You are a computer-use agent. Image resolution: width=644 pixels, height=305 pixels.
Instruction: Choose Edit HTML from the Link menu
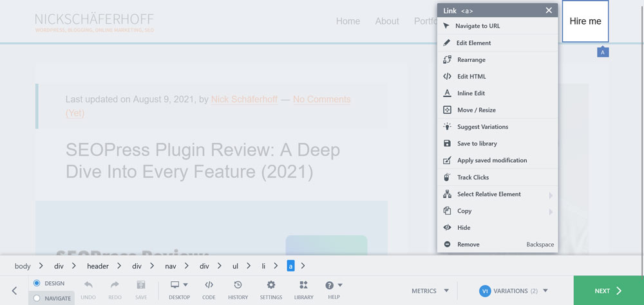click(497, 77)
